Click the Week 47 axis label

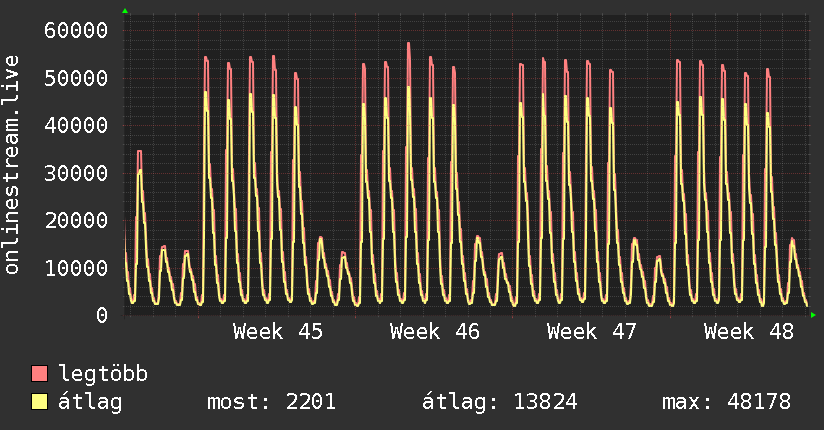coord(592,332)
